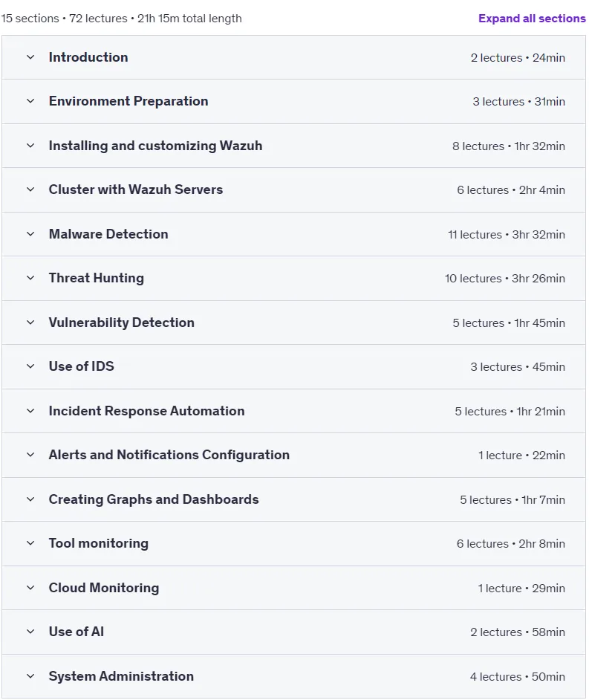Screen dimensions: 589x700
Task: Click the Threat Hunting chevron icon
Action: (x=30, y=278)
